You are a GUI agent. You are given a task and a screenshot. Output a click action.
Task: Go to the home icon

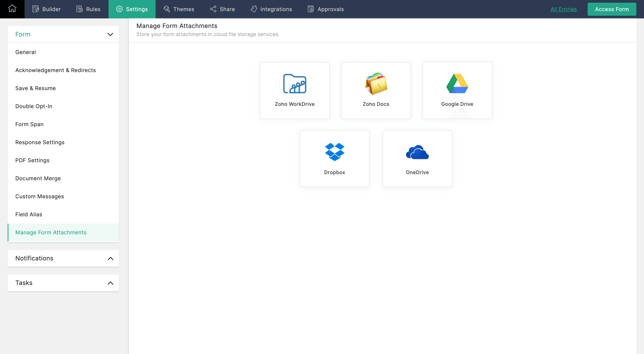tap(12, 9)
